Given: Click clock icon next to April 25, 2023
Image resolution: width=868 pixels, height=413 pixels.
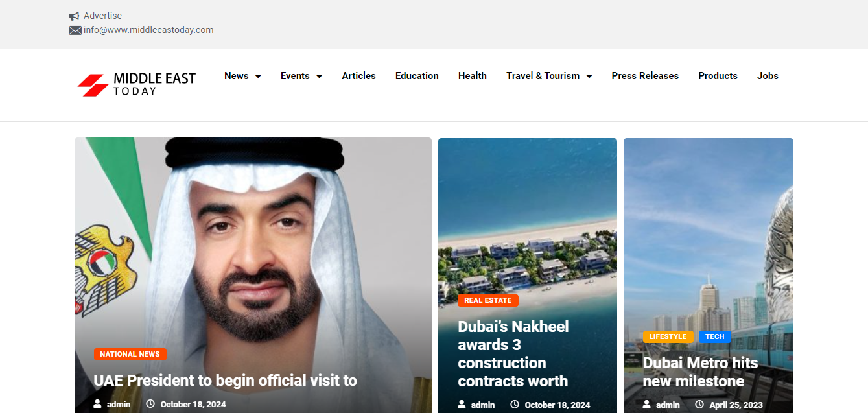Looking at the screenshot, I should (x=699, y=405).
